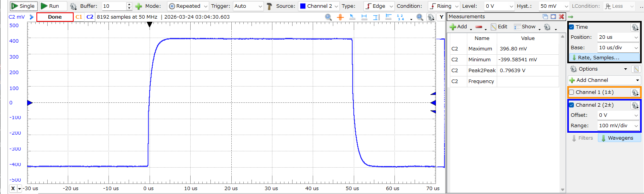Click the orange crosshair cursor icon

coord(340,17)
